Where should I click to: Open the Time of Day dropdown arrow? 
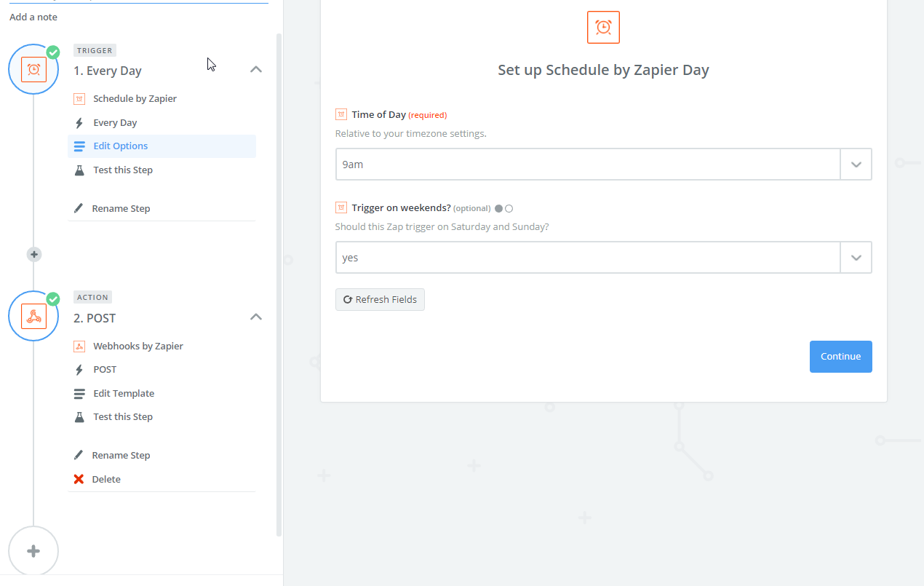[856, 165]
